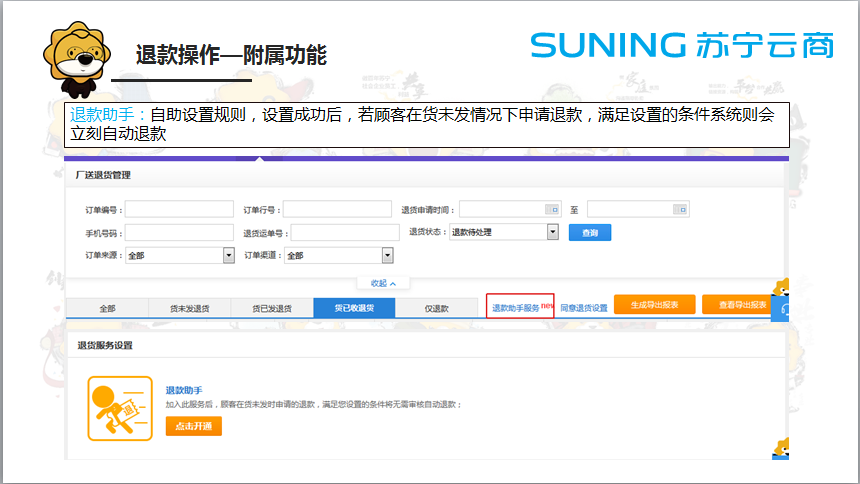Click the 退货服务设置 heading text
This screenshot has height=484, width=860.
105,345
